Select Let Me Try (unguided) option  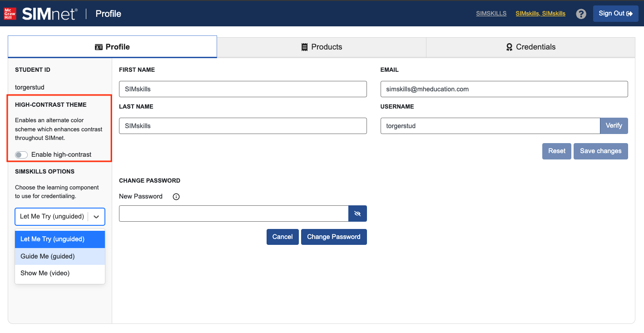pos(60,239)
